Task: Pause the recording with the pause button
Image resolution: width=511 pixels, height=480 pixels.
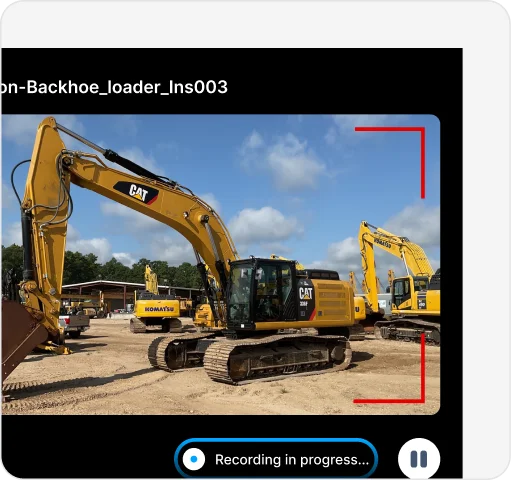Action: tap(419, 459)
